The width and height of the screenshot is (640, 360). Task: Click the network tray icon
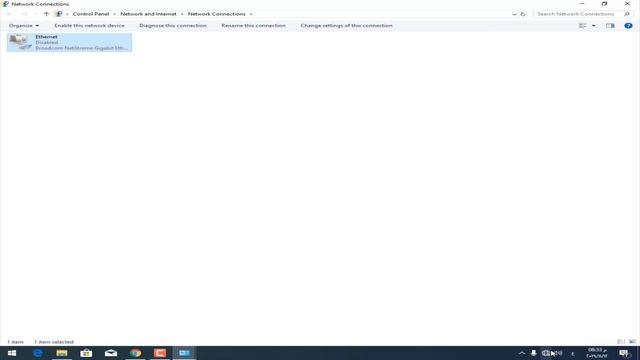click(x=546, y=353)
